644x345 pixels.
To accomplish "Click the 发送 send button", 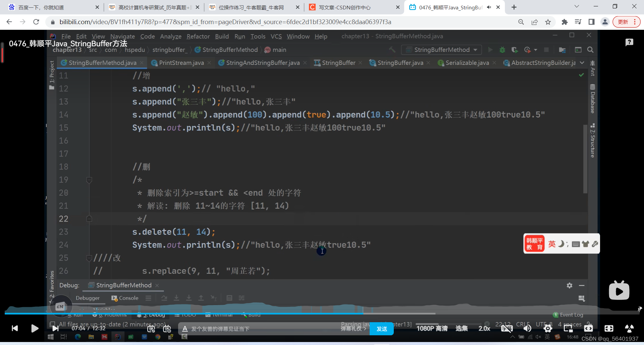I will 382,329.
